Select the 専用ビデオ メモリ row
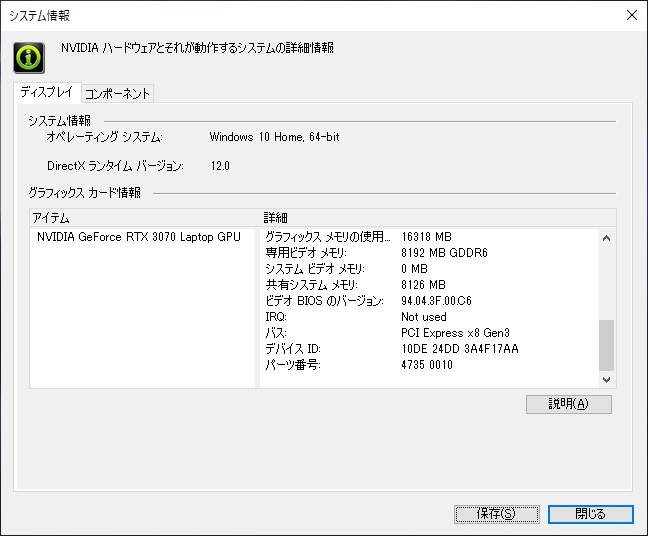 pyautogui.click(x=430, y=253)
